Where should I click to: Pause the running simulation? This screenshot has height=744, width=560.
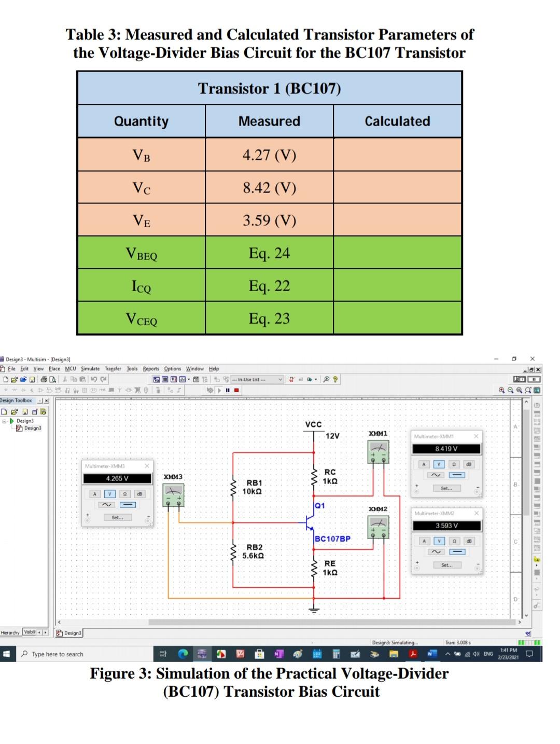(229, 389)
